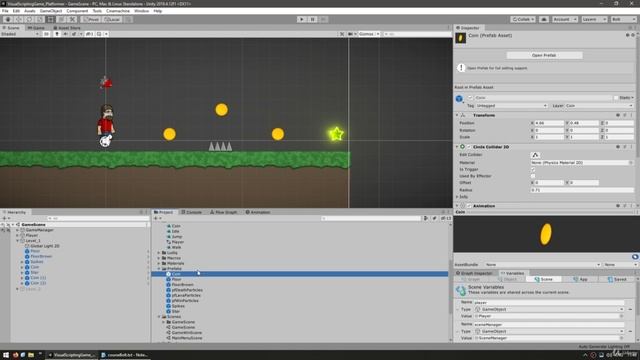Toggle scene audio button

pos(65,34)
